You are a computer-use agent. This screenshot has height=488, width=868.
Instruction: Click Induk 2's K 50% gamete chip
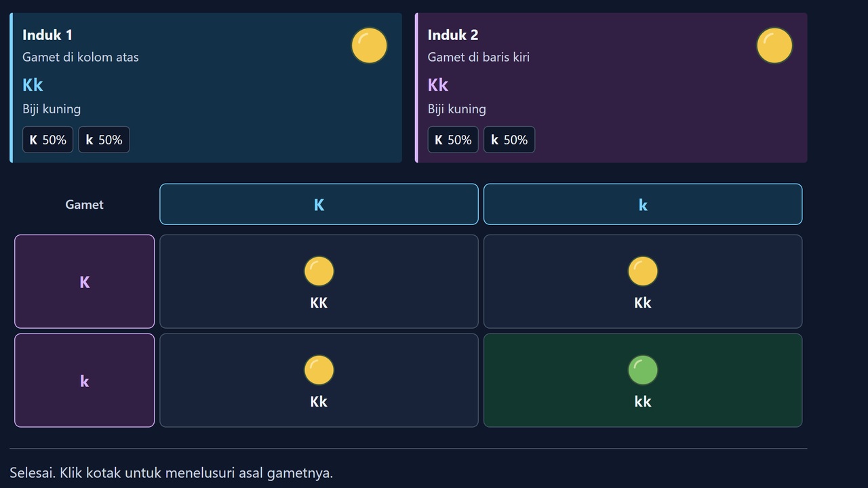453,140
